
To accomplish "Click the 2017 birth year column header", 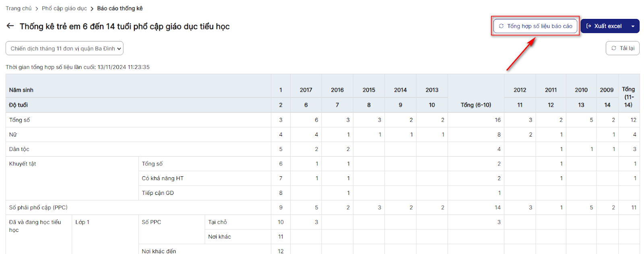I will (x=306, y=90).
